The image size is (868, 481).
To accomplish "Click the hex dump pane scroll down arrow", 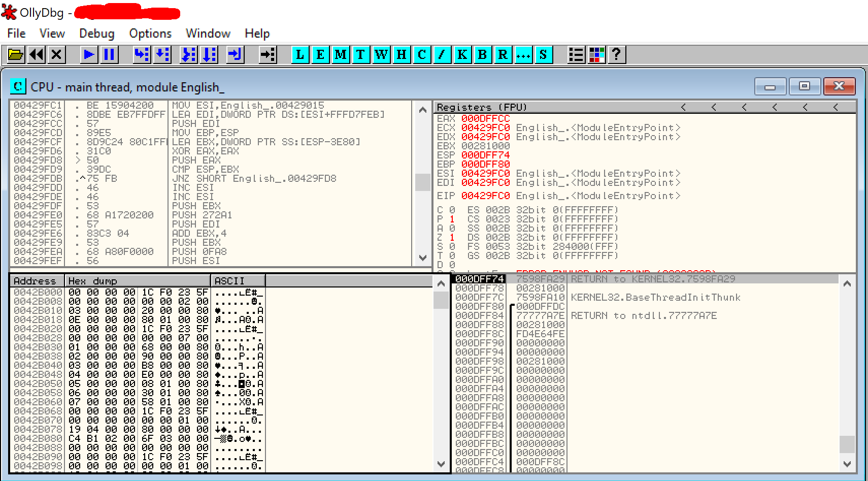I will click(441, 464).
